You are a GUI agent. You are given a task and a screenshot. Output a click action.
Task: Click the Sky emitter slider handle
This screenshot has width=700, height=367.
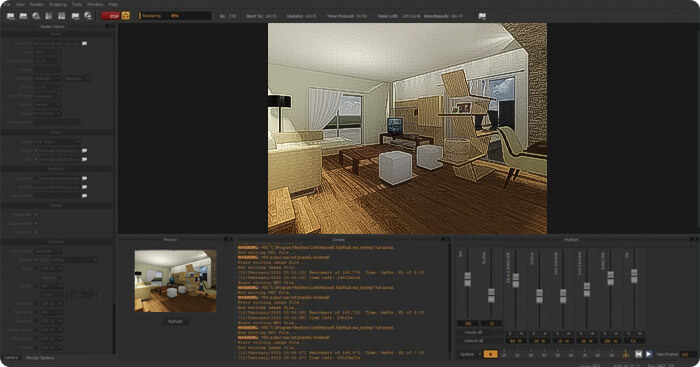point(634,276)
